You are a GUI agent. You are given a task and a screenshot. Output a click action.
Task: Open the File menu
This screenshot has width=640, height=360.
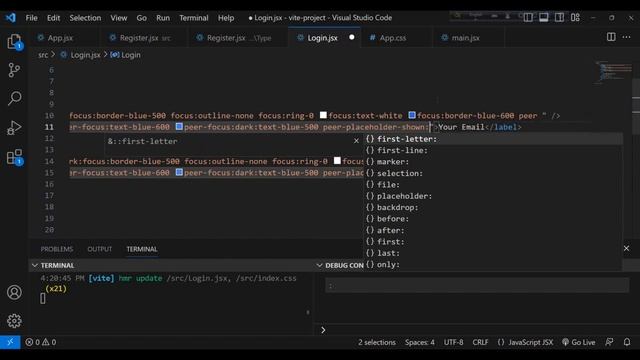click(31, 18)
